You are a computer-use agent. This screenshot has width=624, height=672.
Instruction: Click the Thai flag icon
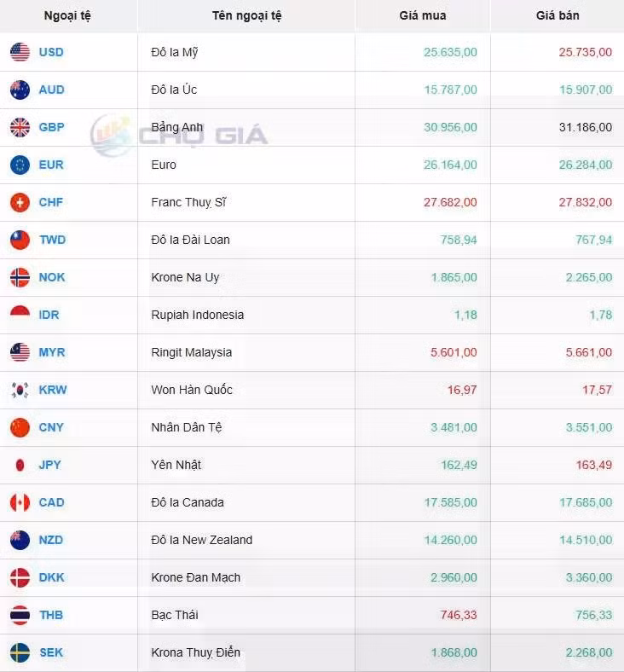20,615
